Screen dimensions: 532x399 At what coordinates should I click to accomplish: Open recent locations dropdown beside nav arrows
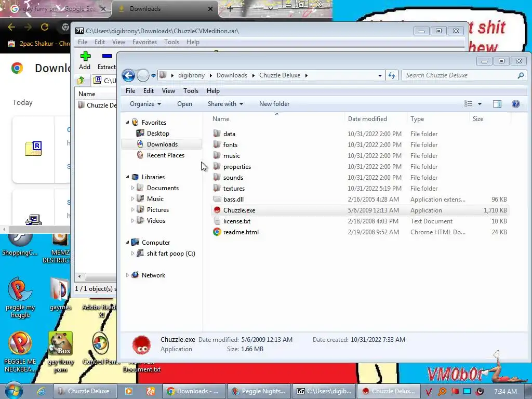click(x=153, y=76)
